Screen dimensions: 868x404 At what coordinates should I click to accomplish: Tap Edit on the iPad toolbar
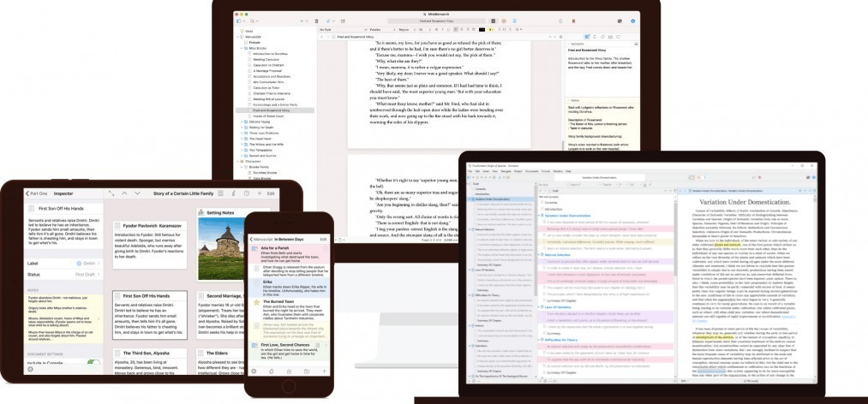click(271, 193)
